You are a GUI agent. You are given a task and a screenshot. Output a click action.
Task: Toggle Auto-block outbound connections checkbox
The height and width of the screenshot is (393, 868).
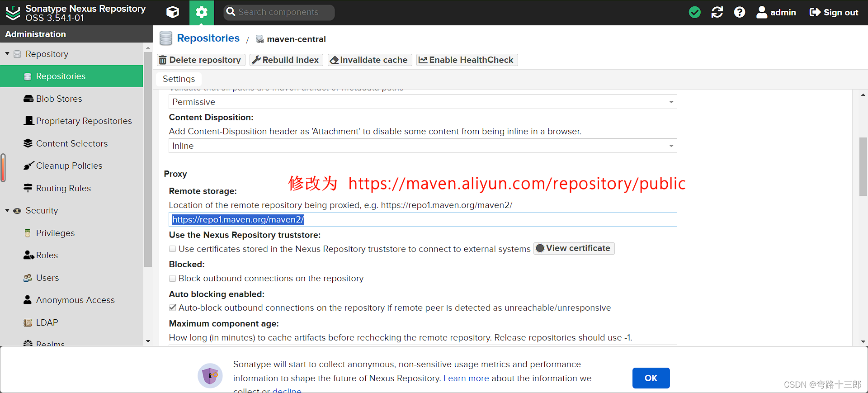[173, 308]
